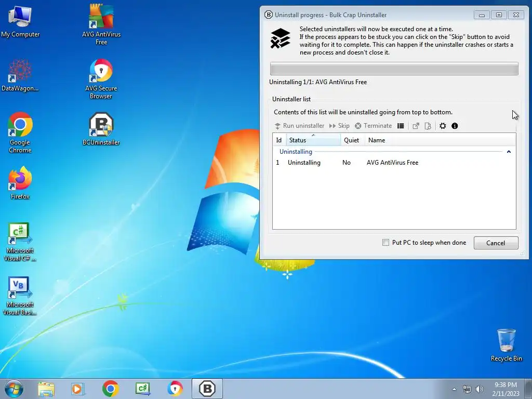
Task: Click the document properties icon in toolbar
Action: [x=428, y=126]
